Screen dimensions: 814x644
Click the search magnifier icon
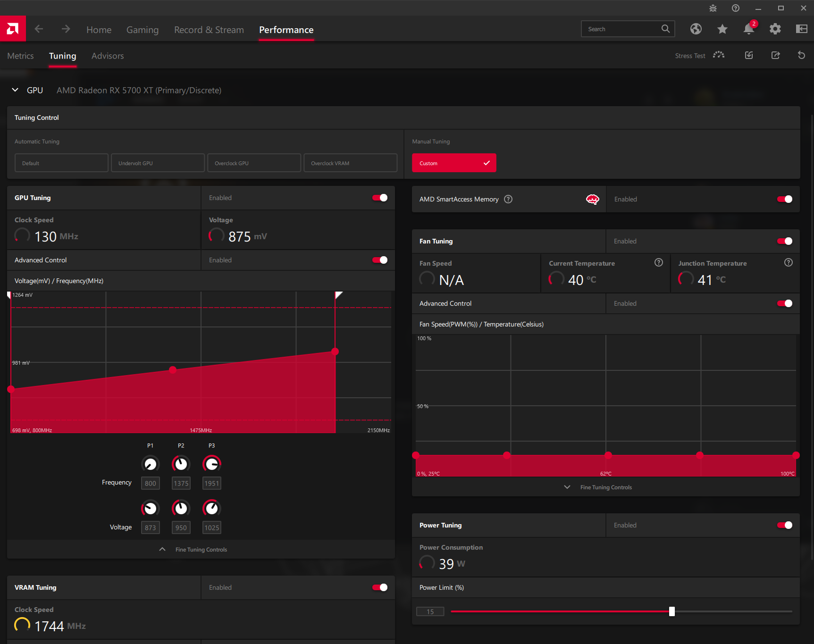click(665, 29)
